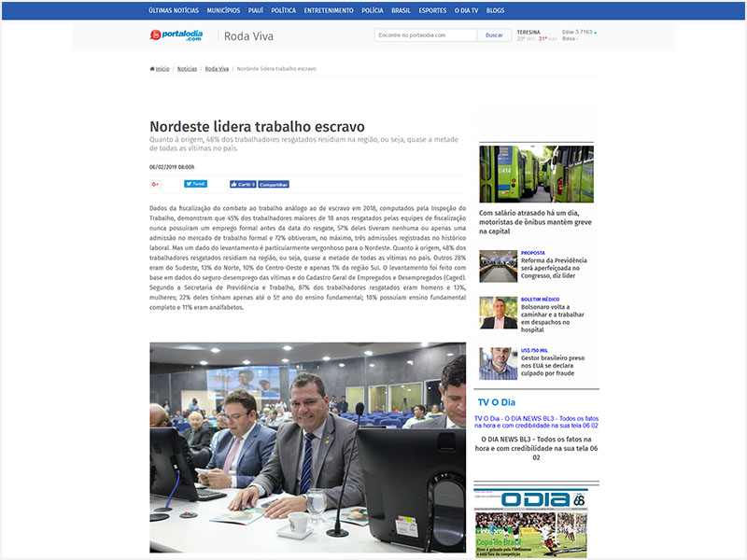Open the Esportes section
Screen dimensions: 747x560
click(432, 10)
